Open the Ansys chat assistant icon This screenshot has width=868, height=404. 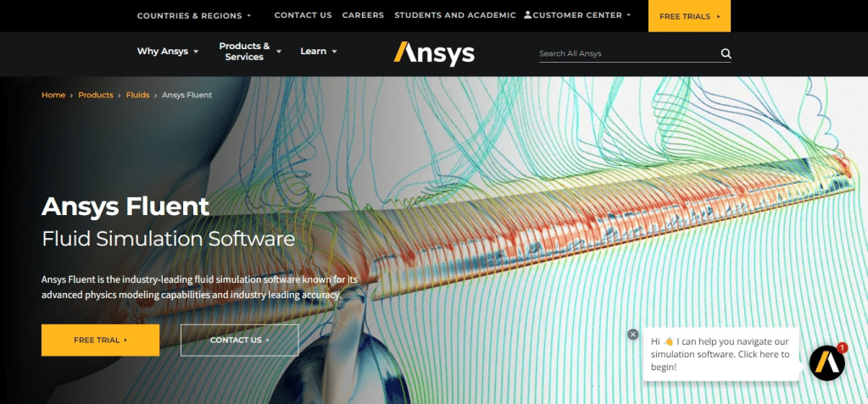(827, 363)
